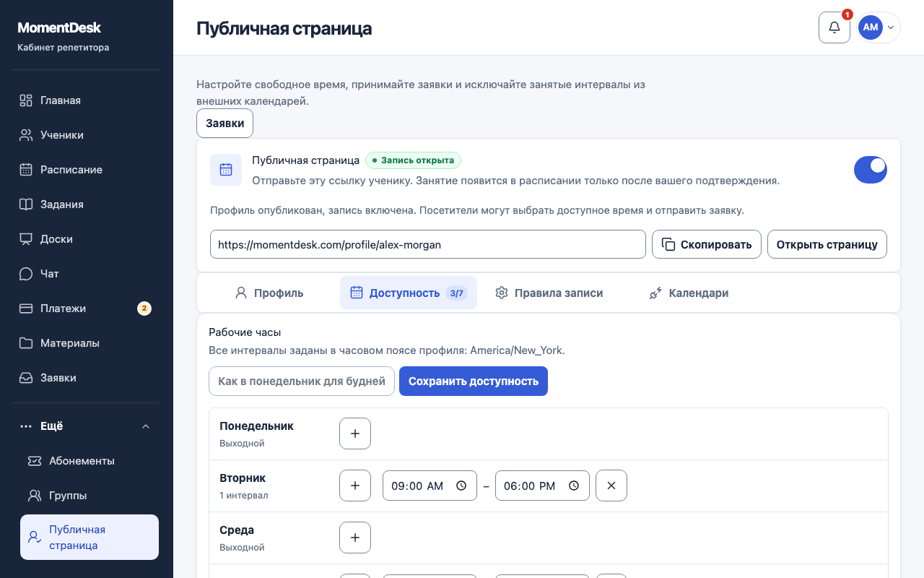The width and height of the screenshot is (924, 578).
Task: Open the notifications bell
Action: tap(834, 27)
